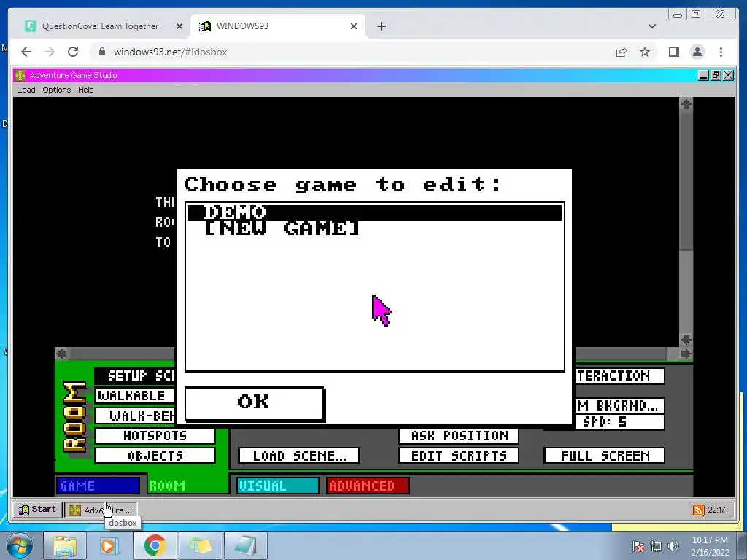Open Chrome three-dot menu

coord(721,52)
